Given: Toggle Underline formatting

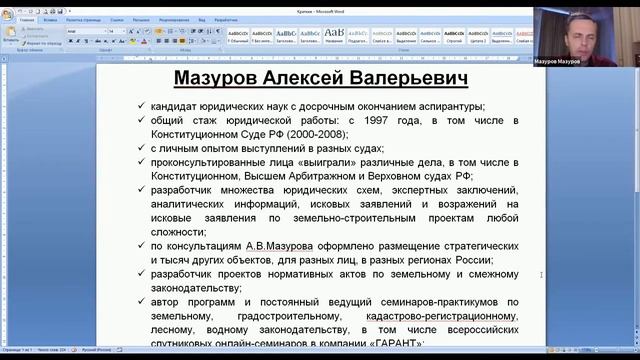Looking at the screenshot, I should 86,41.
